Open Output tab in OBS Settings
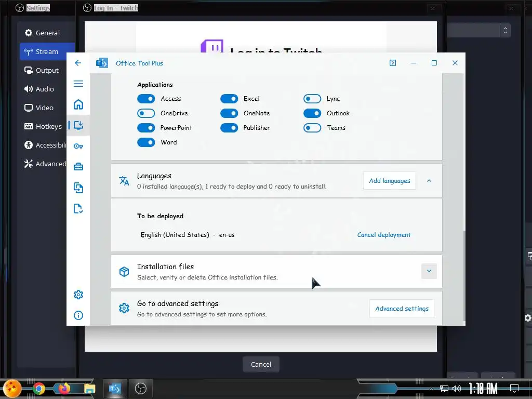 point(47,70)
